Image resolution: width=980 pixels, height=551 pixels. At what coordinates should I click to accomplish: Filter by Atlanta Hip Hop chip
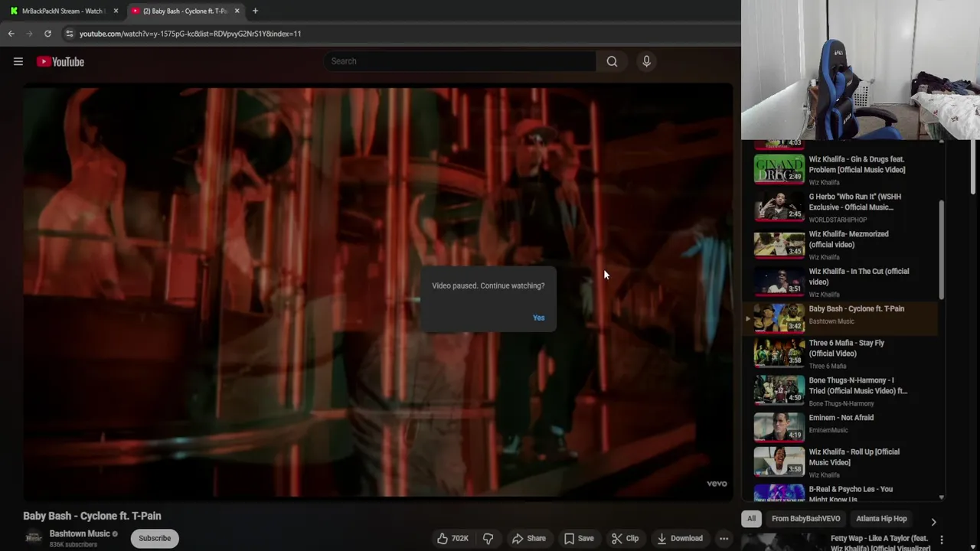881,519
